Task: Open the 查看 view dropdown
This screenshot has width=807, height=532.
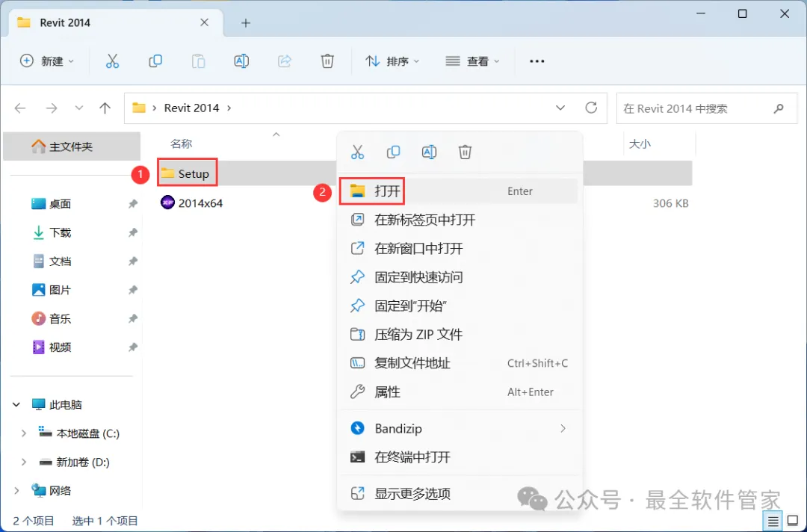Action: (x=472, y=61)
